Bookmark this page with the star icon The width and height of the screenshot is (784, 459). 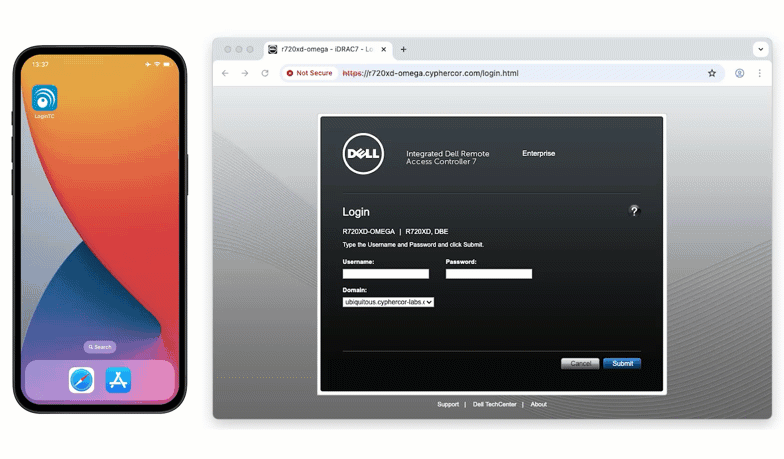pyautogui.click(x=712, y=73)
